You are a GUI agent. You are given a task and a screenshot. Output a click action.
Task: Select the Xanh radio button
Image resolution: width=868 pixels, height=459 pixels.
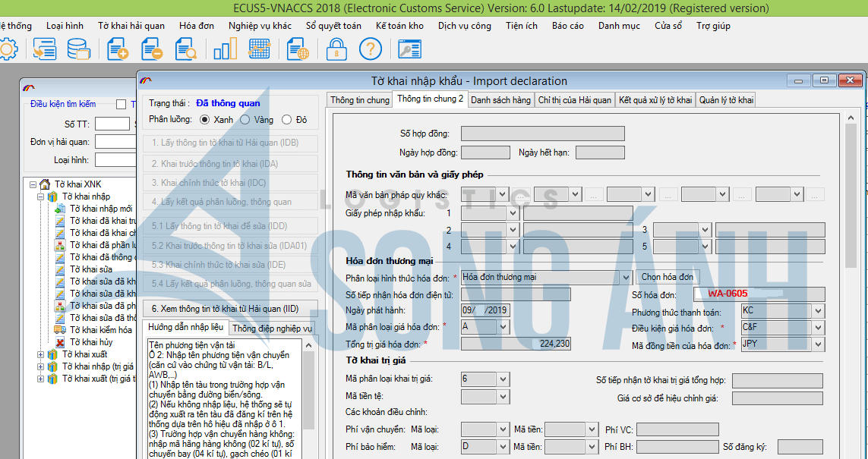[x=205, y=120]
